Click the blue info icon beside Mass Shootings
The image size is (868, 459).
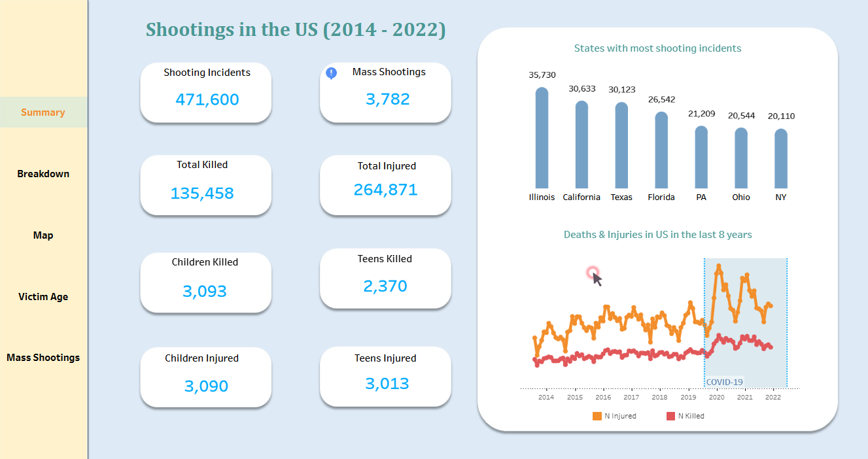pyautogui.click(x=331, y=73)
